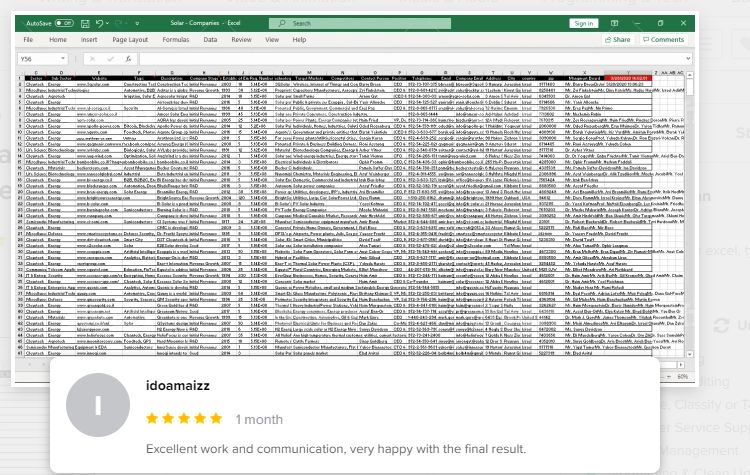Select the Data tab

click(x=210, y=40)
